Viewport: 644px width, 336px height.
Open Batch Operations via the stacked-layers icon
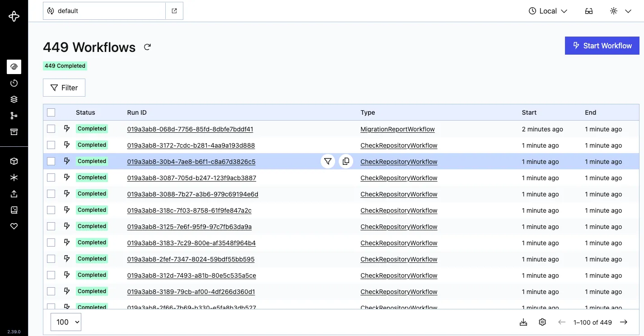14,99
